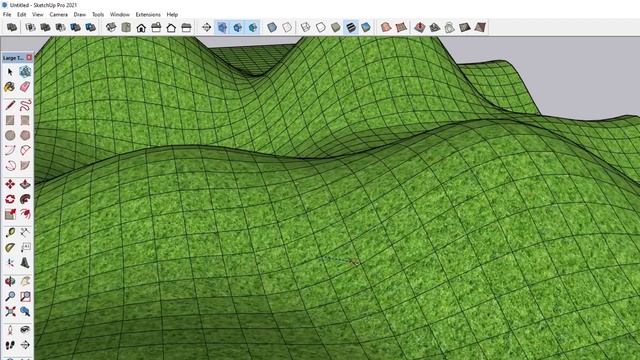Select the 2 Point Arc tool

(25, 150)
